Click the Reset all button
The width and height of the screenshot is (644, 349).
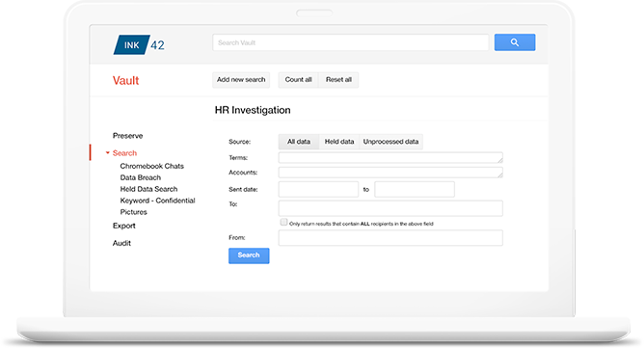(x=338, y=80)
